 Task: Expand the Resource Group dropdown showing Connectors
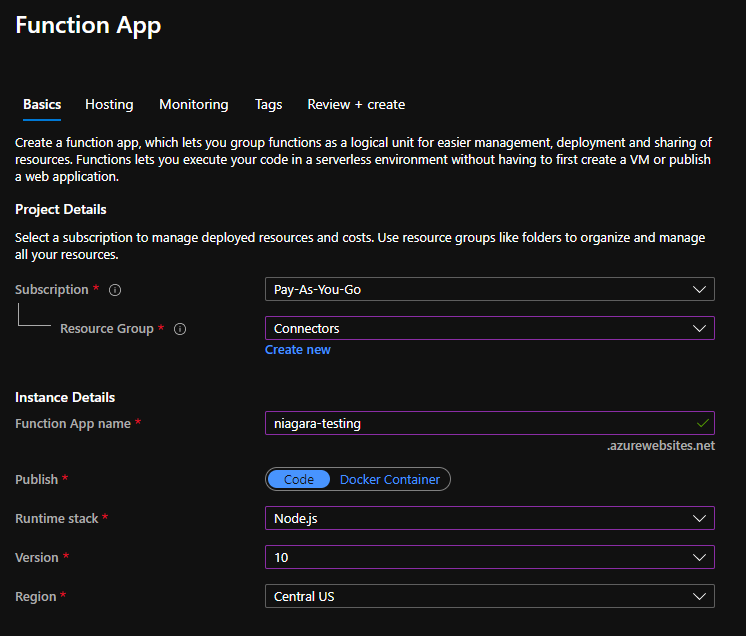489,329
